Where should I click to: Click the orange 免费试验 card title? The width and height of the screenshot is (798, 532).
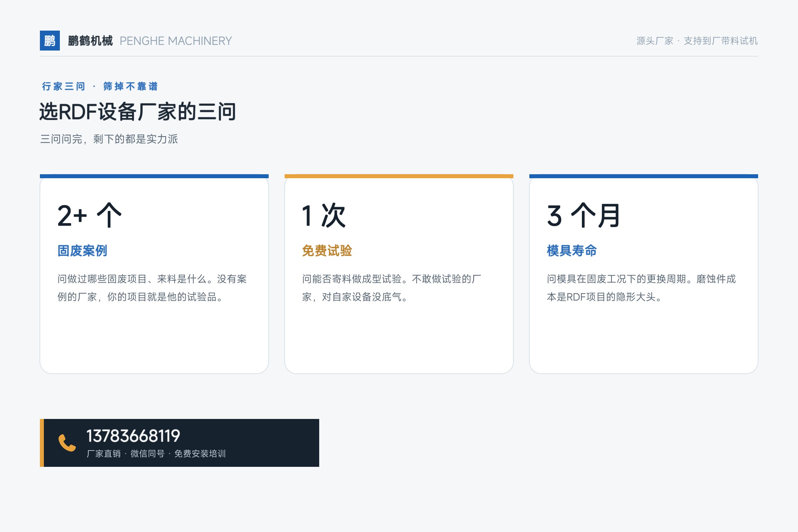(327, 251)
